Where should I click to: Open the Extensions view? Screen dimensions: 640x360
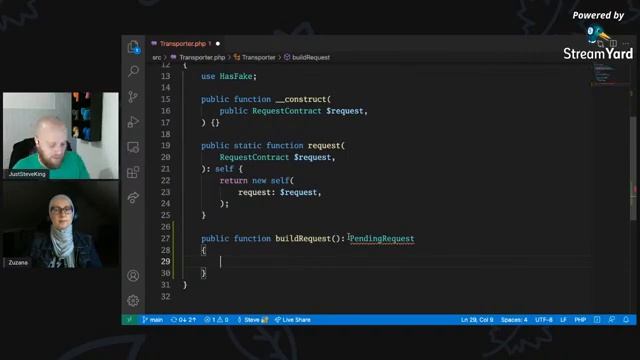point(133,172)
